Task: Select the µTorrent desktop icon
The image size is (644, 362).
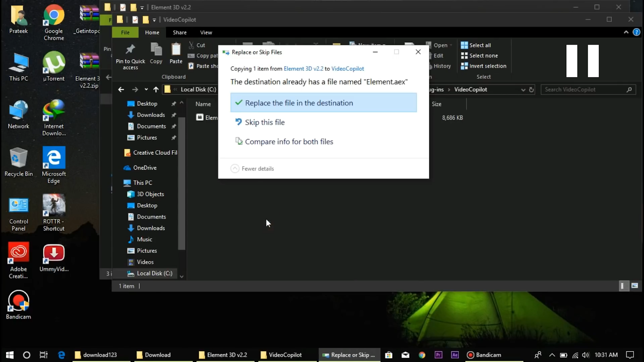Action: click(x=54, y=66)
